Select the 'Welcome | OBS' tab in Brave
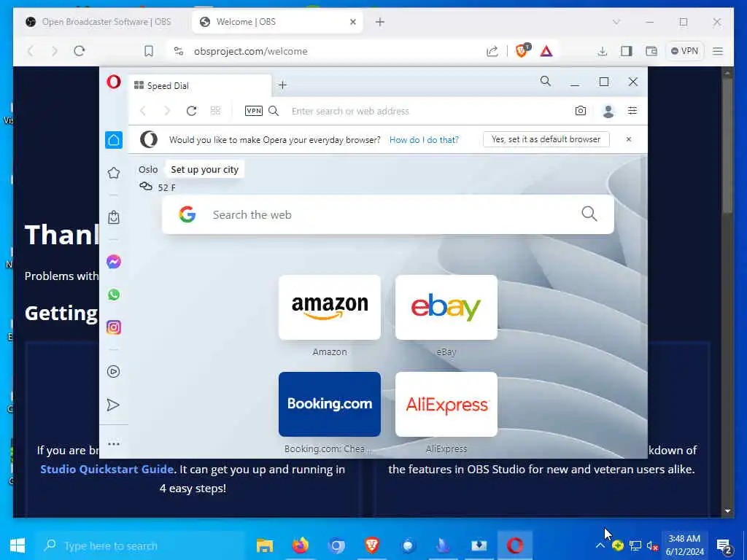747x560 pixels. [277, 22]
